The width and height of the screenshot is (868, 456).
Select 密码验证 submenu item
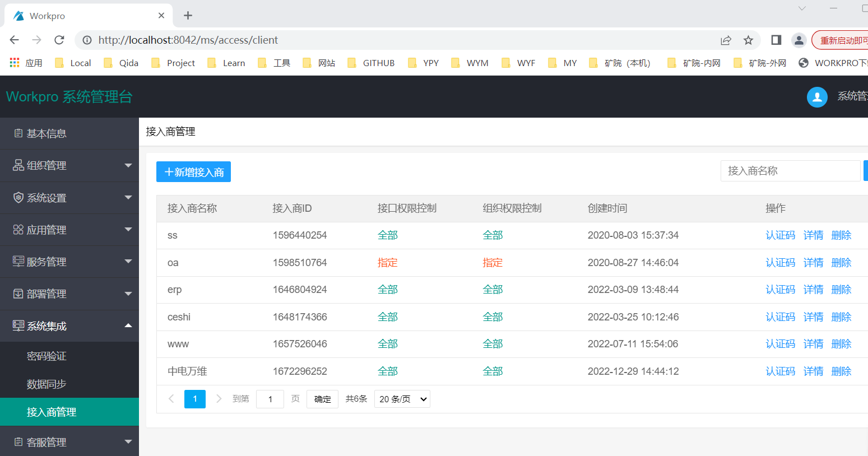(47, 356)
